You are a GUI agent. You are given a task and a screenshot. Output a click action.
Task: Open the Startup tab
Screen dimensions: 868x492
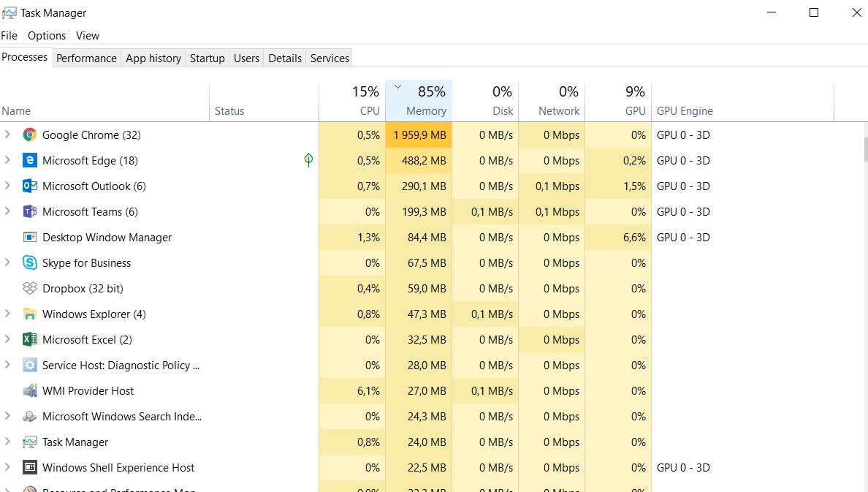coord(207,58)
